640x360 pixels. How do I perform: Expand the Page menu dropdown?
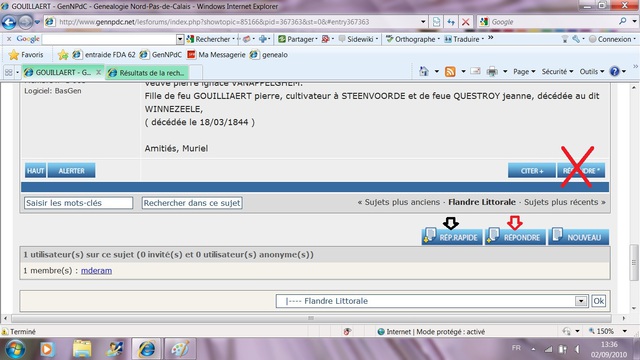pos(524,72)
